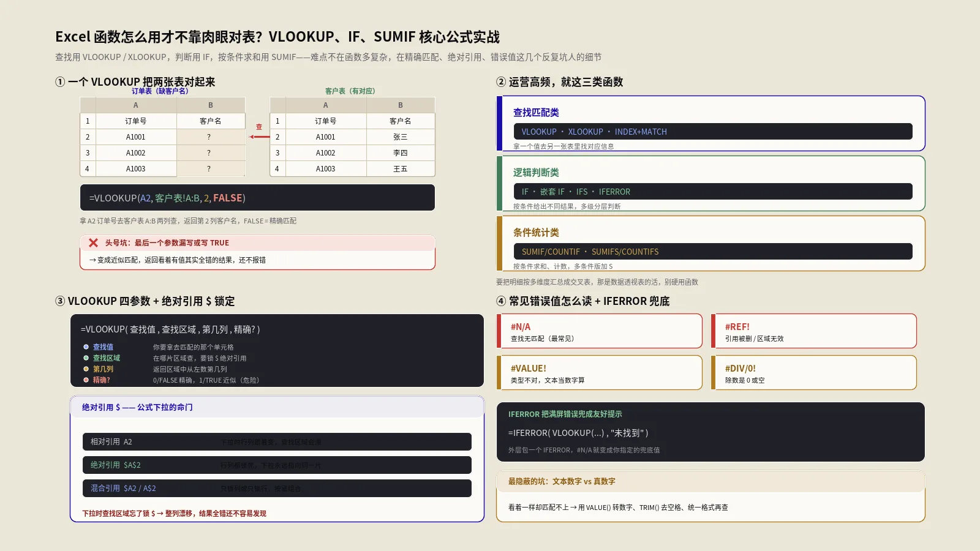
Task: Click the syntax =VLOOKUP( 查找值 , 查找区域 , 第几列 , 精确? )
Action: click(170, 329)
